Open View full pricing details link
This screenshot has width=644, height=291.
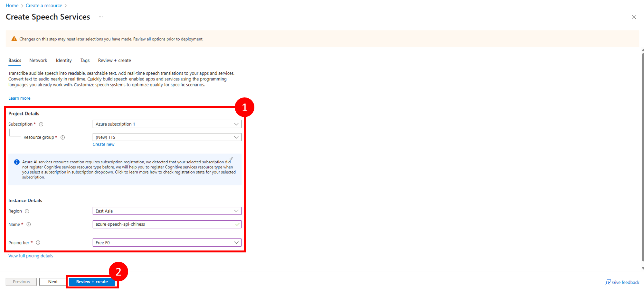click(x=31, y=256)
